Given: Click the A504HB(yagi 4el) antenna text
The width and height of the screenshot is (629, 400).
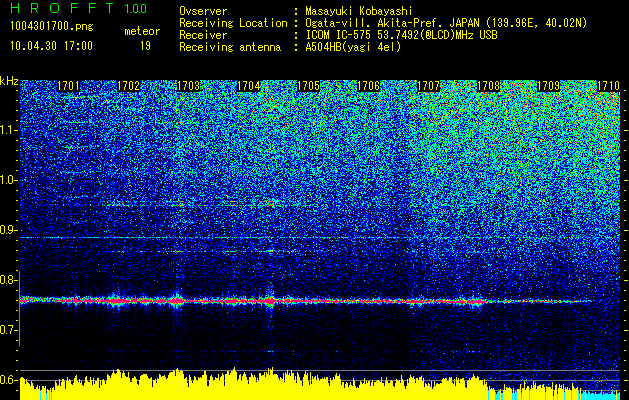Looking at the screenshot, I should [x=353, y=47].
